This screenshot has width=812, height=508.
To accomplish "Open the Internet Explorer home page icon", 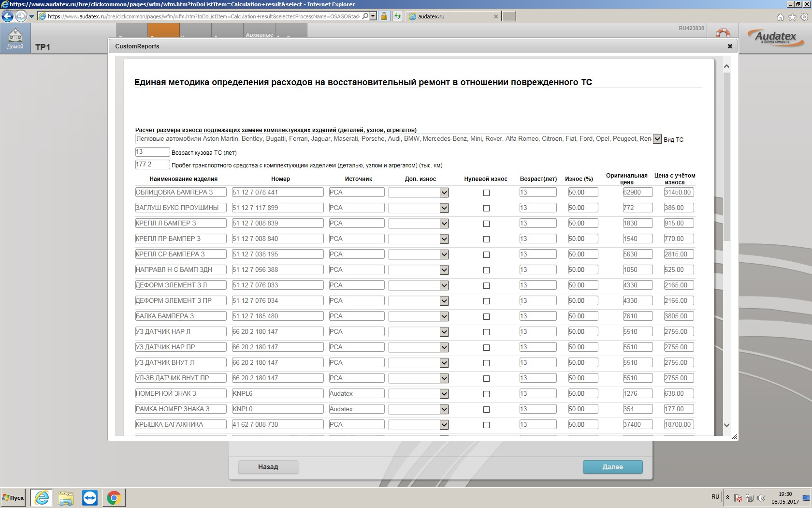I will click(780, 17).
